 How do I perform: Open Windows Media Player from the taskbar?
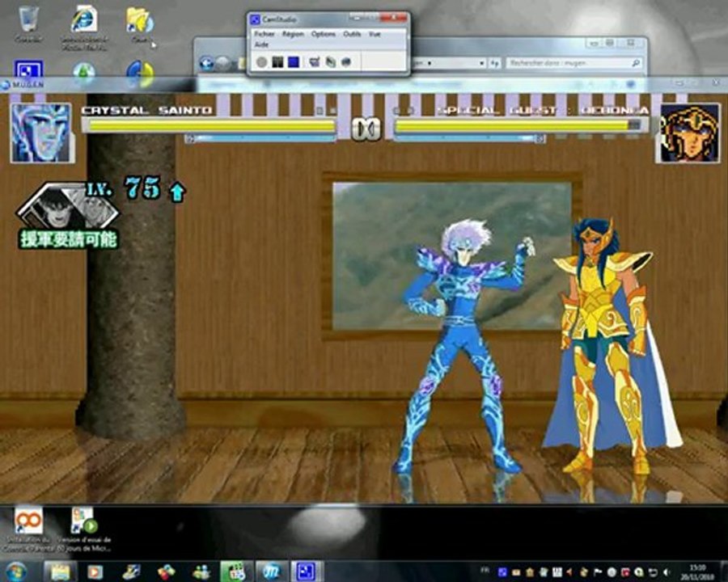pos(95,571)
